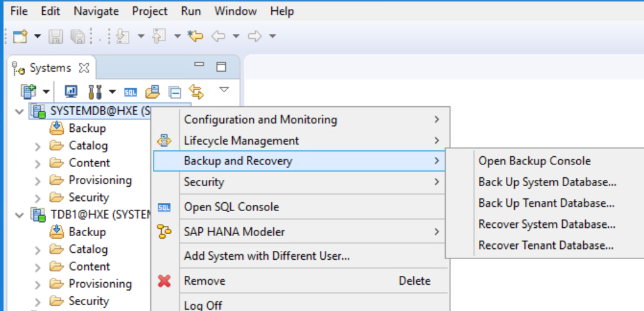Viewport: 644px width, 311px height.
Task: Click the Administration tools icon
Action: click(95, 92)
